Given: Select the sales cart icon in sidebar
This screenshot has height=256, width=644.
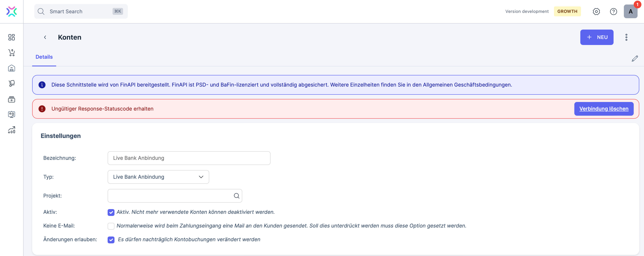Looking at the screenshot, I should (12, 53).
